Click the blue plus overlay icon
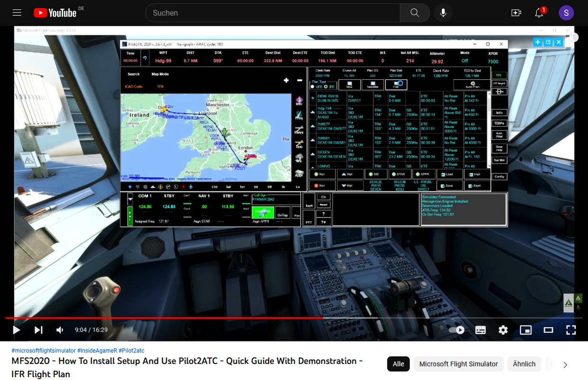 538,42
